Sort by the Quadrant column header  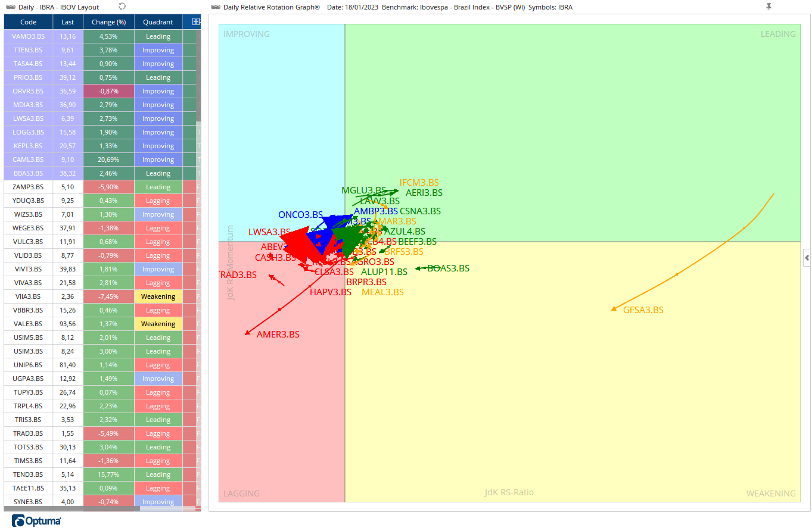coord(158,22)
